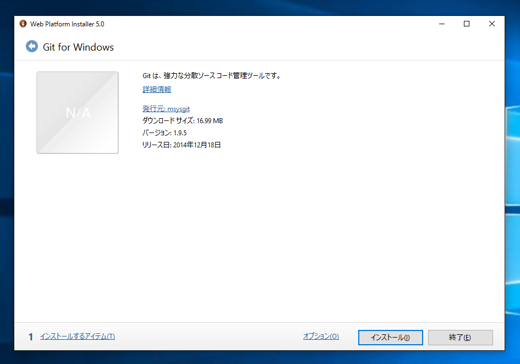Click the Web Platform Installer 5.0 title text
The image size is (520, 364).
(x=67, y=24)
